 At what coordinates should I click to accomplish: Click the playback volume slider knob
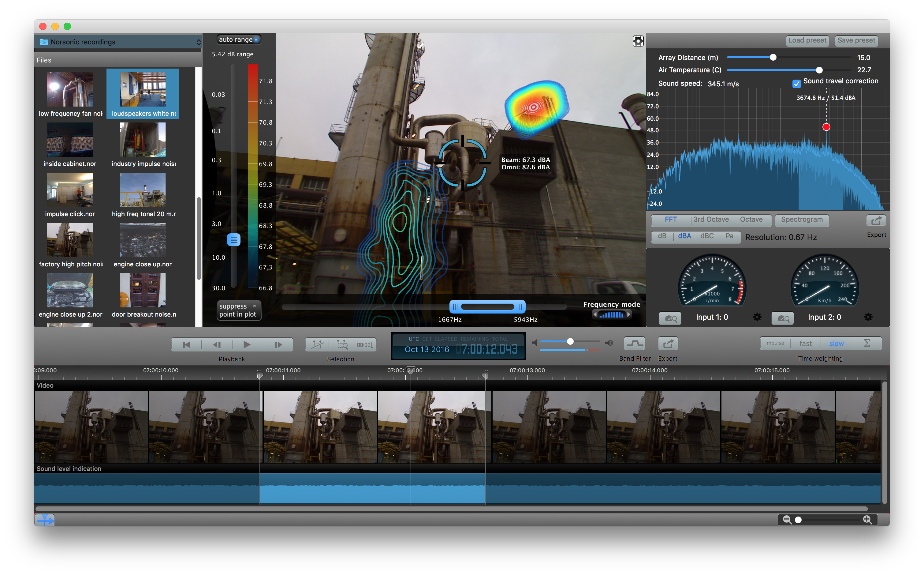(x=570, y=341)
